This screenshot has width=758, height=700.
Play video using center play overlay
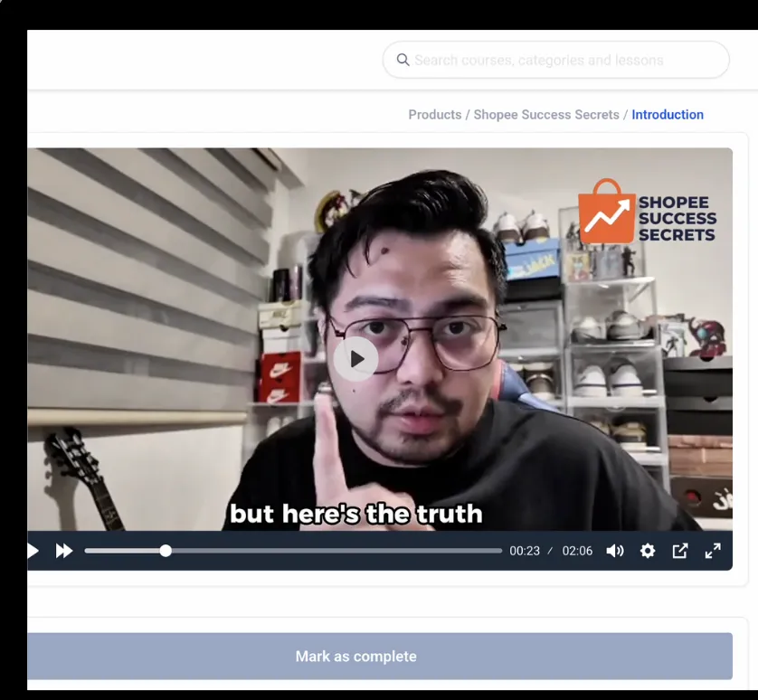(x=355, y=359)
